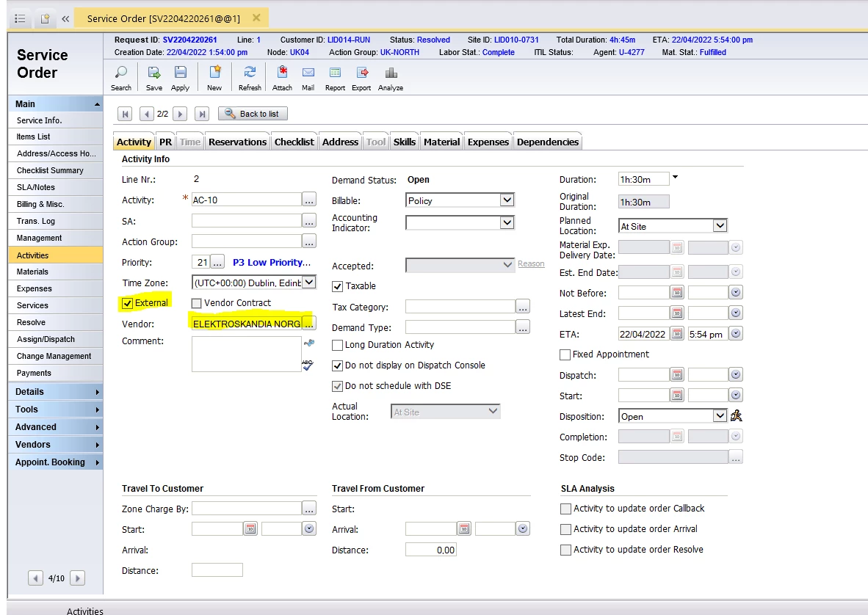Uncheck the External checkbox

(x=128, y=303)
